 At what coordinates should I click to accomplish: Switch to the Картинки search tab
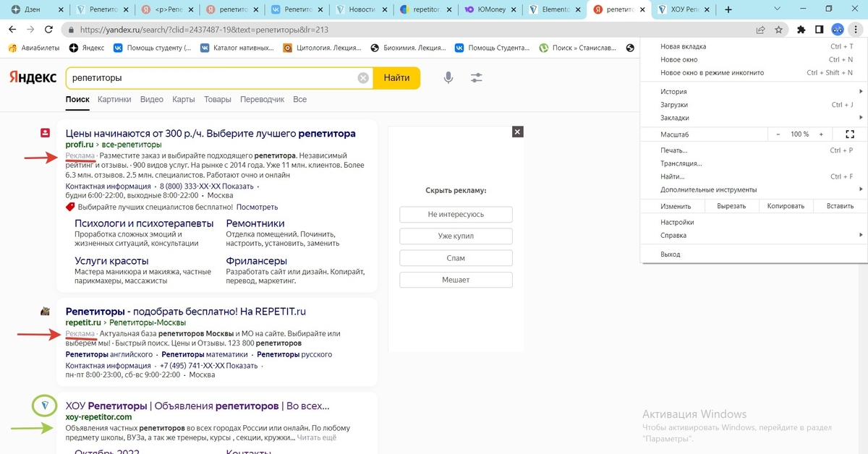point(114,100)
